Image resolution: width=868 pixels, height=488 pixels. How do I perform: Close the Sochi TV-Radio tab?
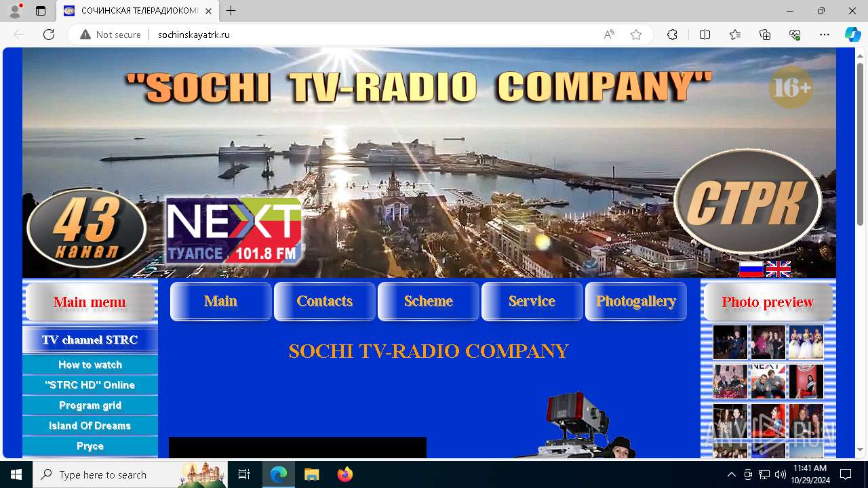[x=208, y=11]
